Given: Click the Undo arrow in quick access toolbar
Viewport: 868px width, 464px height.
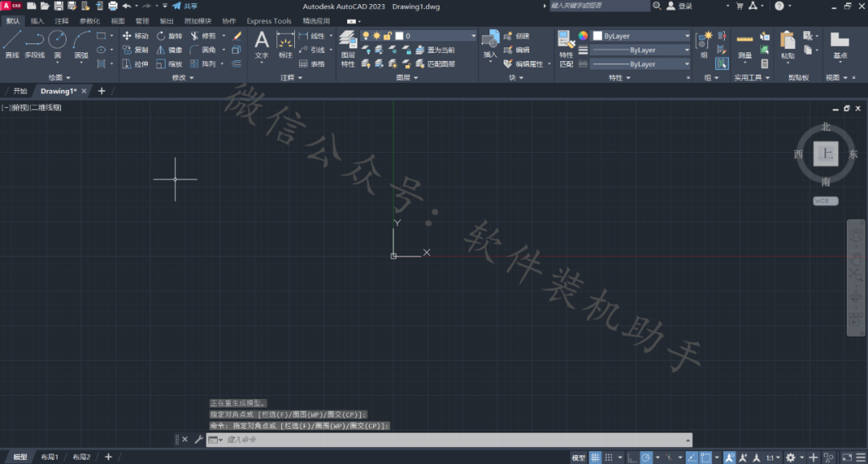Looking at the screenshot, I should point(127,6).
